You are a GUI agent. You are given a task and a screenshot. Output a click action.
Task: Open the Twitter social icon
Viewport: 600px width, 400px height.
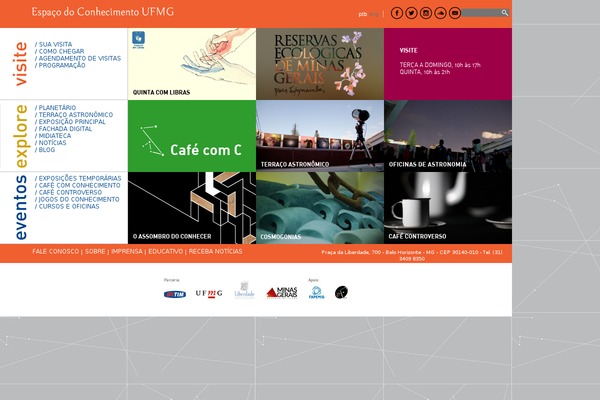(x=411, y=13)
